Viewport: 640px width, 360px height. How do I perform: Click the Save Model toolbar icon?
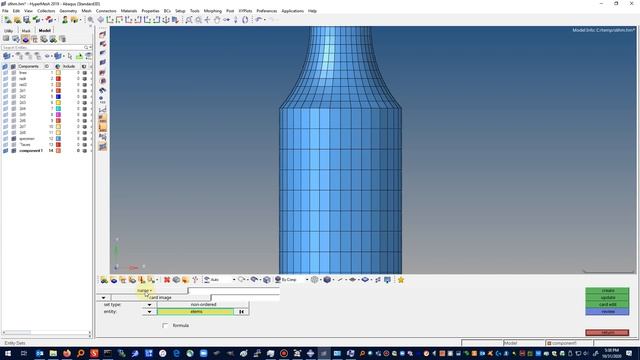pos(27,20)
